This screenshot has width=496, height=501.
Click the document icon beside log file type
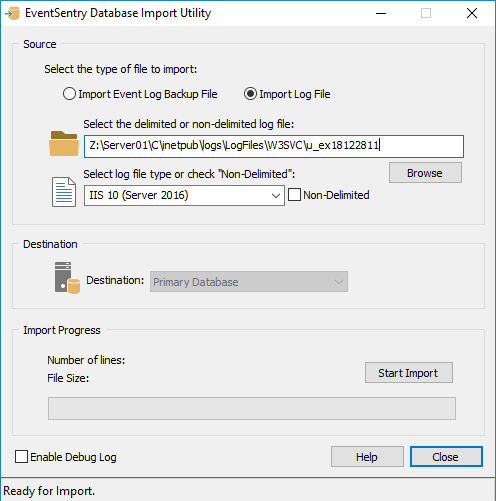pyautogui.click(x=64, y=192)
